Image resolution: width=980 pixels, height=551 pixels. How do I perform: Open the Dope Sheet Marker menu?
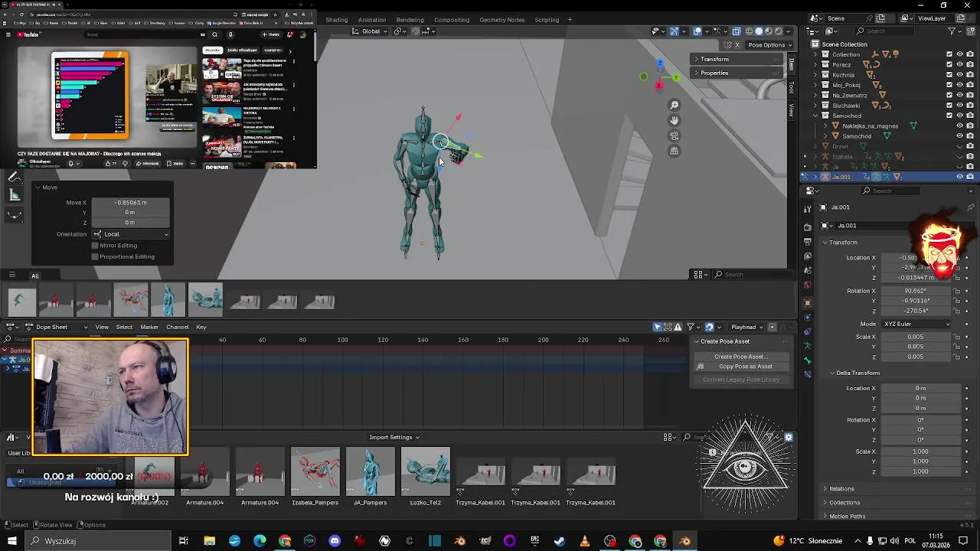pyautogui.click(x=149, y=327)
